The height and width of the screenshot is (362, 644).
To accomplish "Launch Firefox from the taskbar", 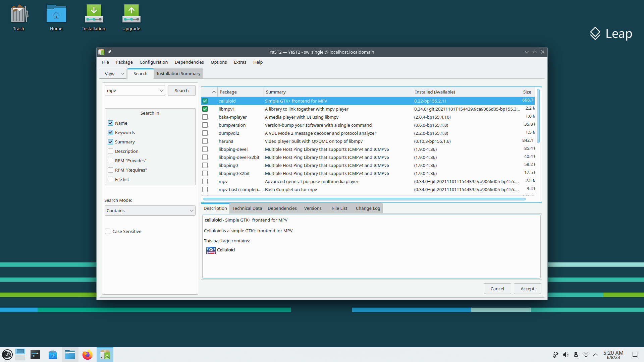I will 87,354.
